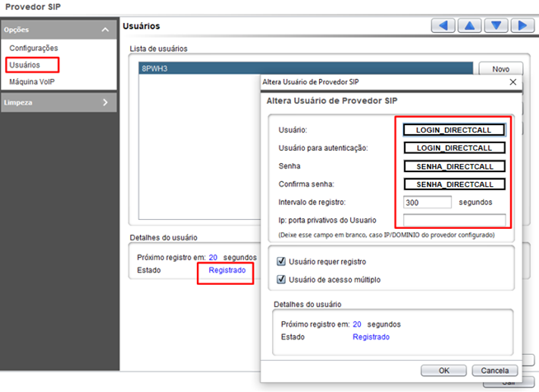
Task: Select user 8PWH3 in the list
Action: [306, 68]
